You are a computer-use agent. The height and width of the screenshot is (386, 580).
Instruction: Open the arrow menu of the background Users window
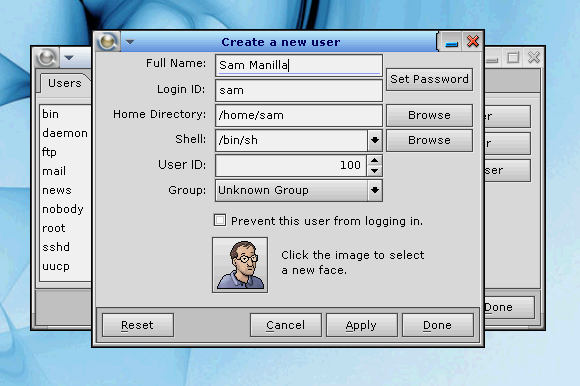click(x=69, y=58)
